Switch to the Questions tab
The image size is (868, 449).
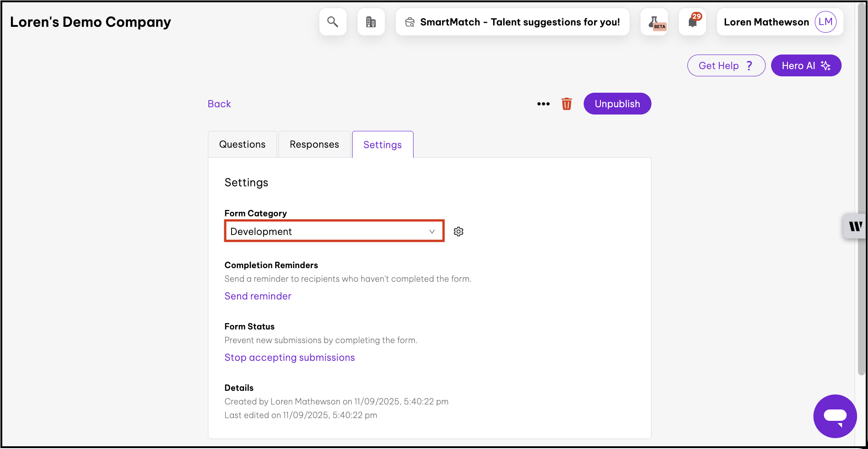coord(242,145)
